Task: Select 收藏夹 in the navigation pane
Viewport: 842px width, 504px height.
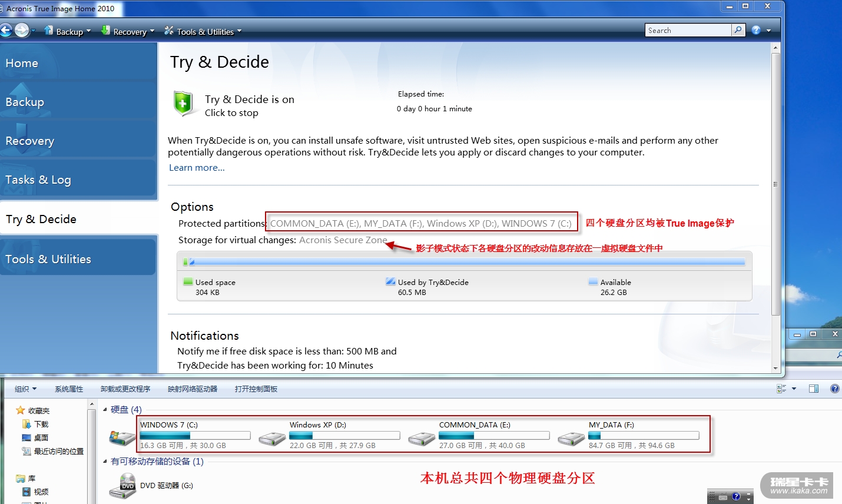Action: [33, 410]
